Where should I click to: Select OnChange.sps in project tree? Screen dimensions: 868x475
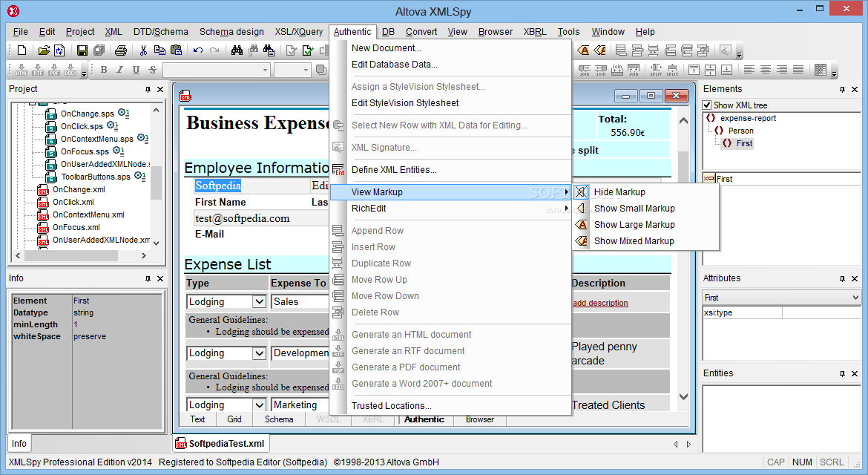tap(87, 114)
